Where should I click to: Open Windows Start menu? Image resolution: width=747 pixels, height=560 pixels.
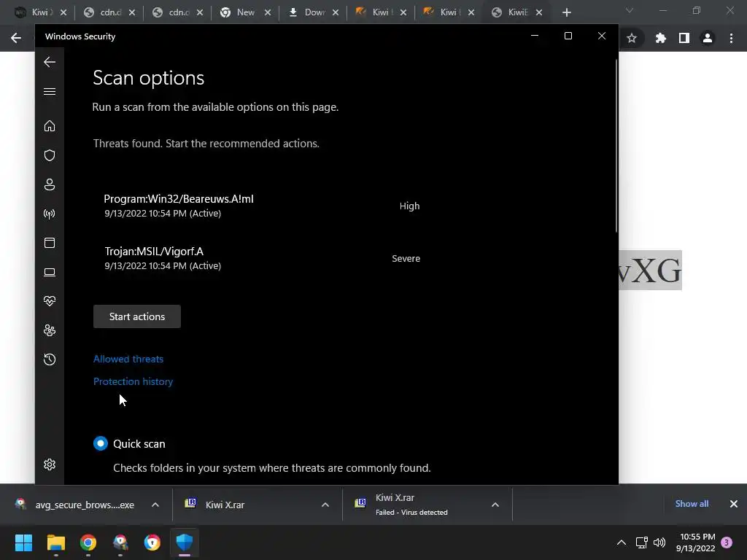pos(23,542)
